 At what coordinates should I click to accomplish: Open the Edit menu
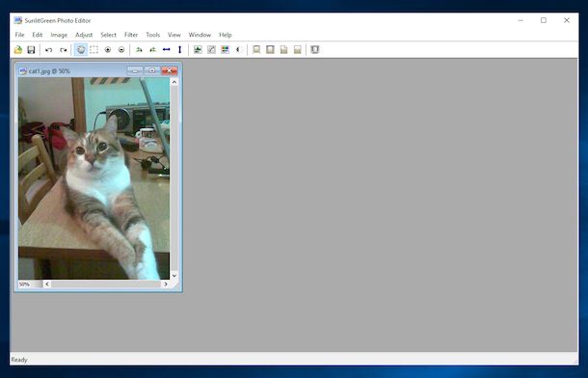pyautogui.click(x=38, y=35)
